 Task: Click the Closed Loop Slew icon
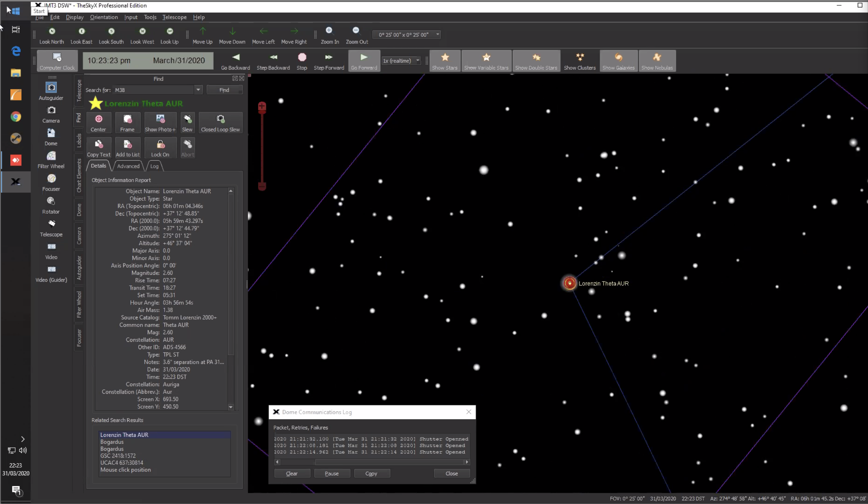pyautogui.click(x=220, y=122)
